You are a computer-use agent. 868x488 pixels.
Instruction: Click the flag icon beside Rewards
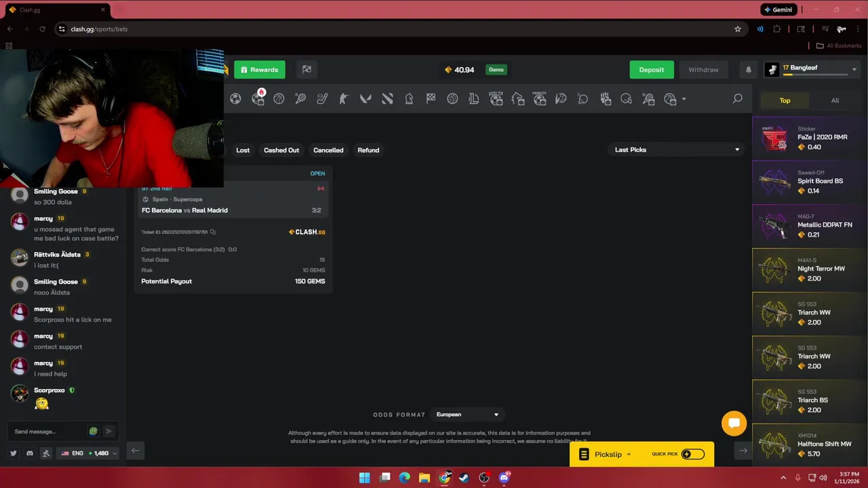click(x=307, y=70)
